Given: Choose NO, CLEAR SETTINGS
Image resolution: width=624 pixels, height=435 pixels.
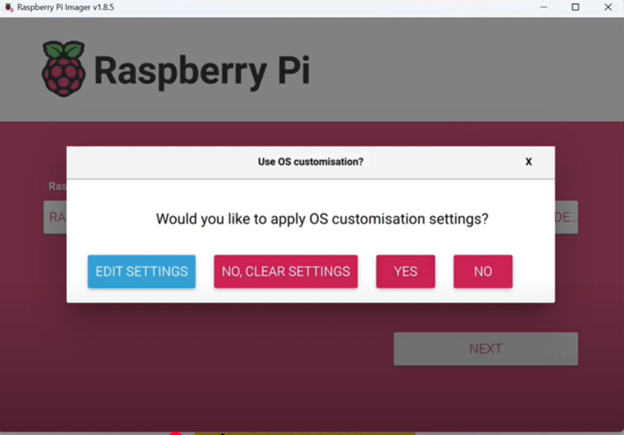Looking at the screenshot, I should click(x=286, y=271).
